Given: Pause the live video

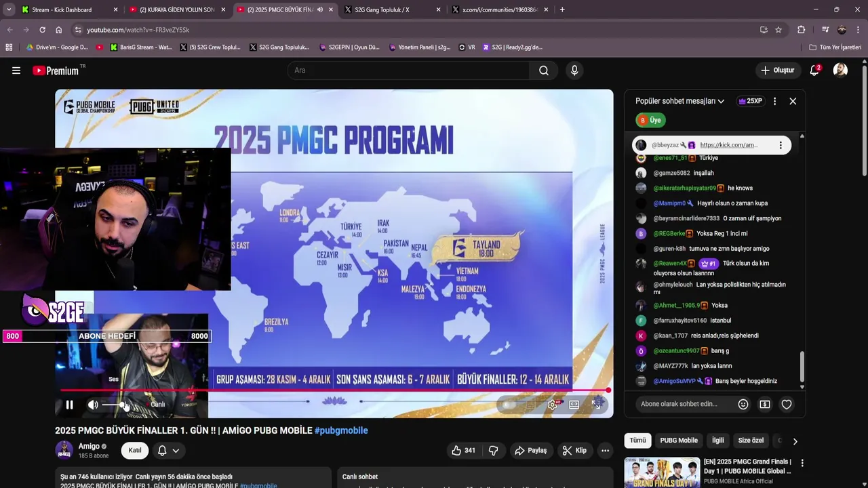Looking at the screenshot, I should point(69,405).
